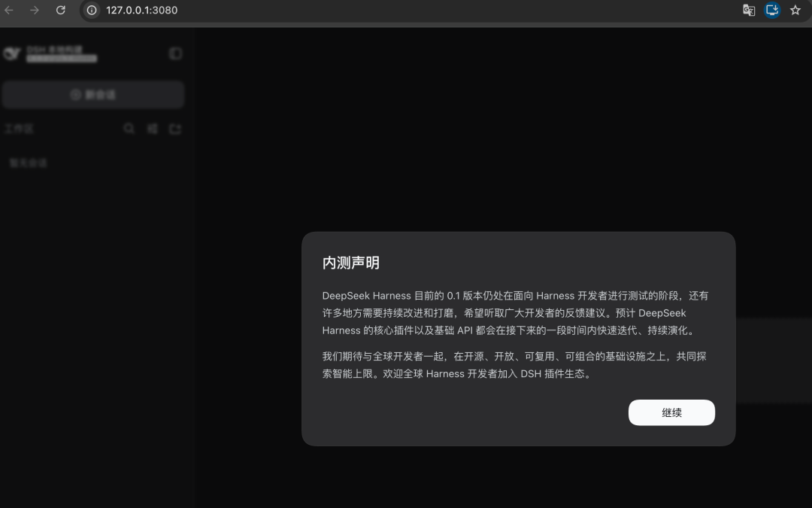The width and height of the screenshot is (812, 508).
Task: Click the 继续 button in the dialog
Action: coord(671,412)
